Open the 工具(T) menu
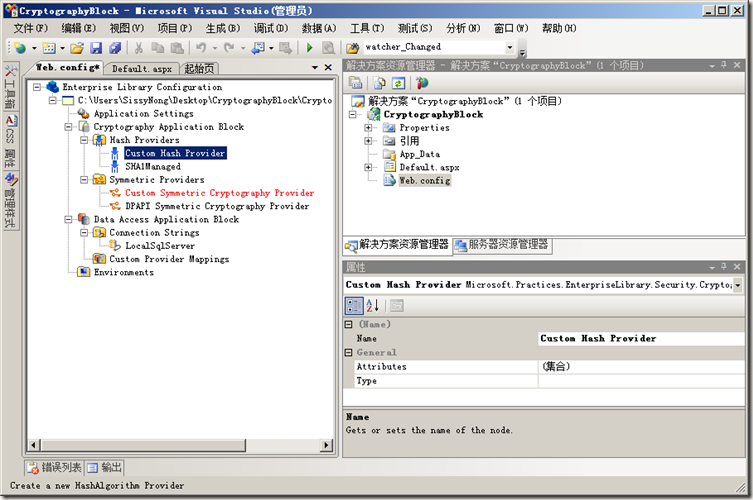The height and width of the screenshot is (500, 753). (367, 28)
